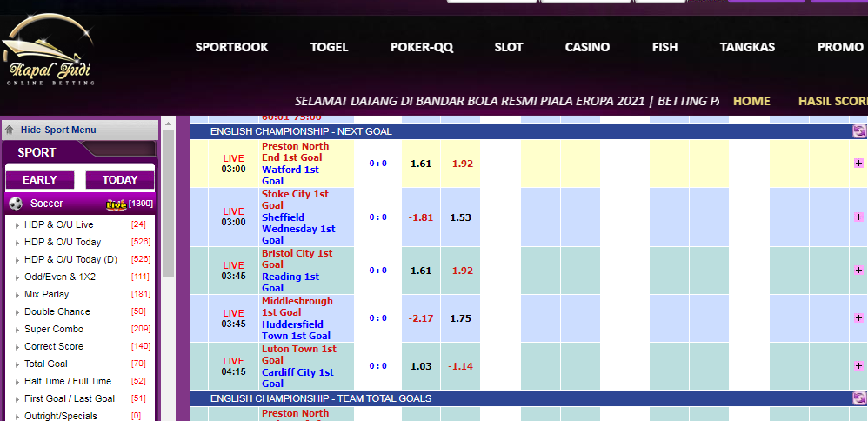This screenshot has height=421, width=868.
Task: Open the SLOT menu
Action: pyautogui.click(x=509, y=47)
